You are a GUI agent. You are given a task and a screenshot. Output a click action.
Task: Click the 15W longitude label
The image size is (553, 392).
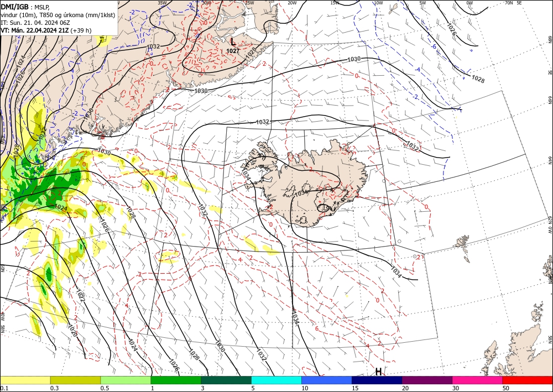[x=335, y=3]
